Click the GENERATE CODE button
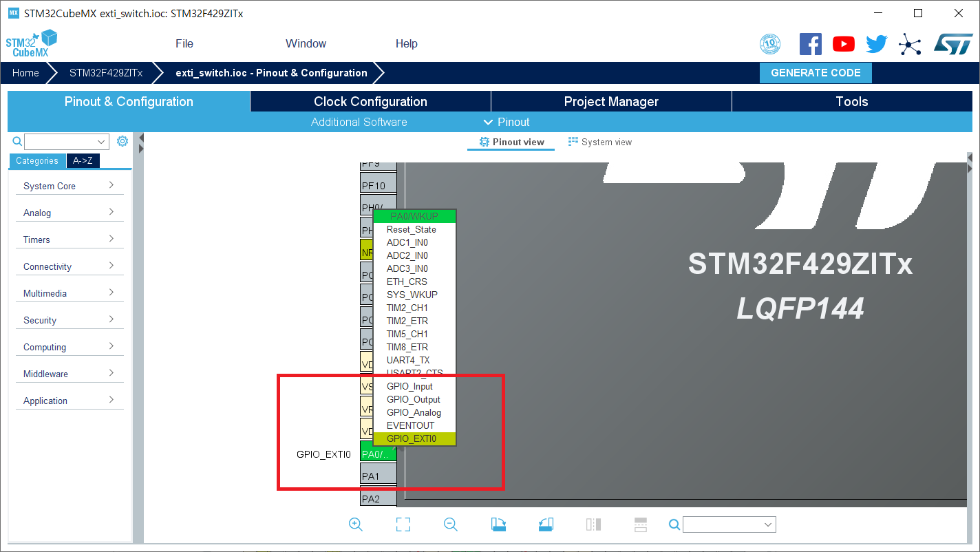The image size is (980, 552). [x=816, y=73]
